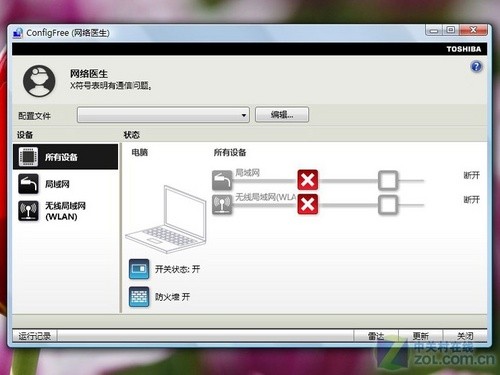The image size is (500, 375).
Task: Click the 运行记录 button
Action: (x=35, y=336)
